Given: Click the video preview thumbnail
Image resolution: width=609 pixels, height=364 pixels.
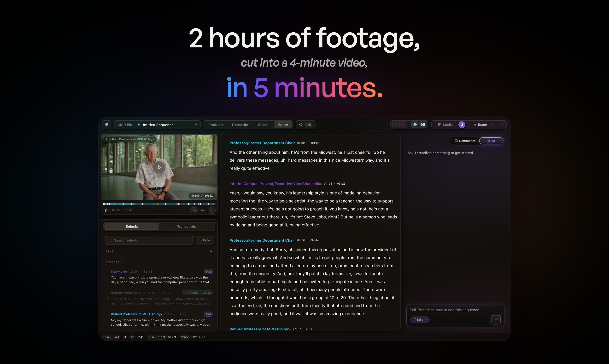Looking at the screenshot, I should tap(159, 167).
